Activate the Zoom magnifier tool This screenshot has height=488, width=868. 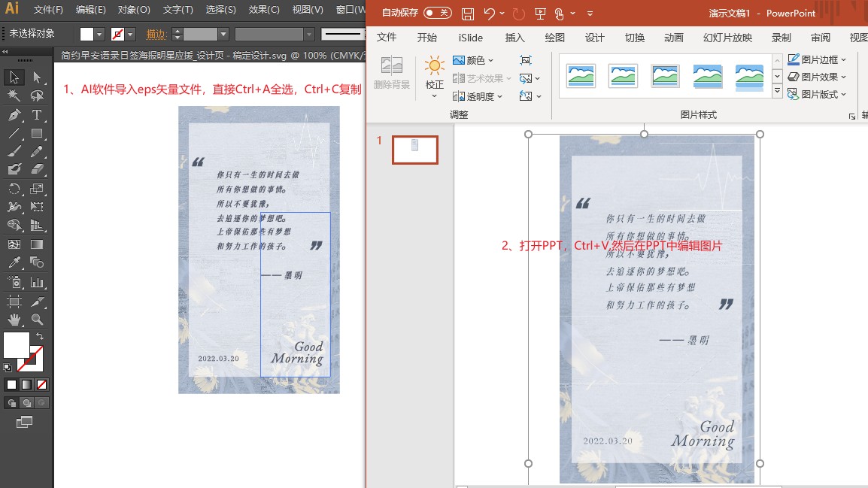point(37,320)
